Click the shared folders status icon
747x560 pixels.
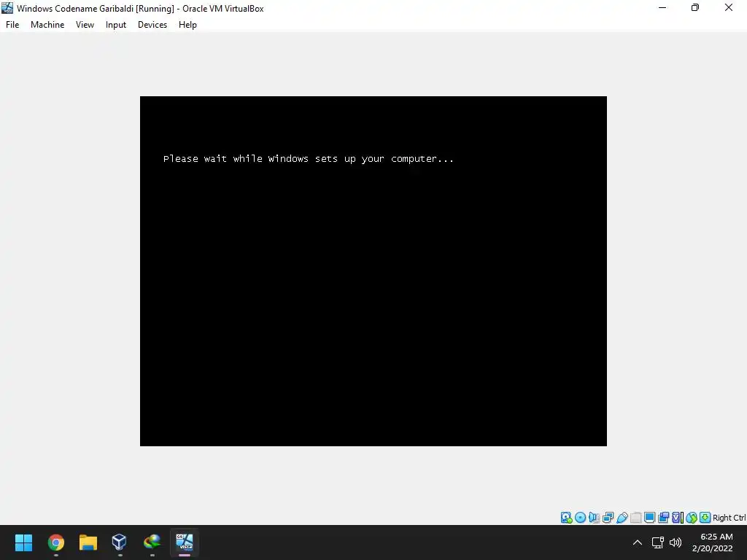click(x=635, y=518)
